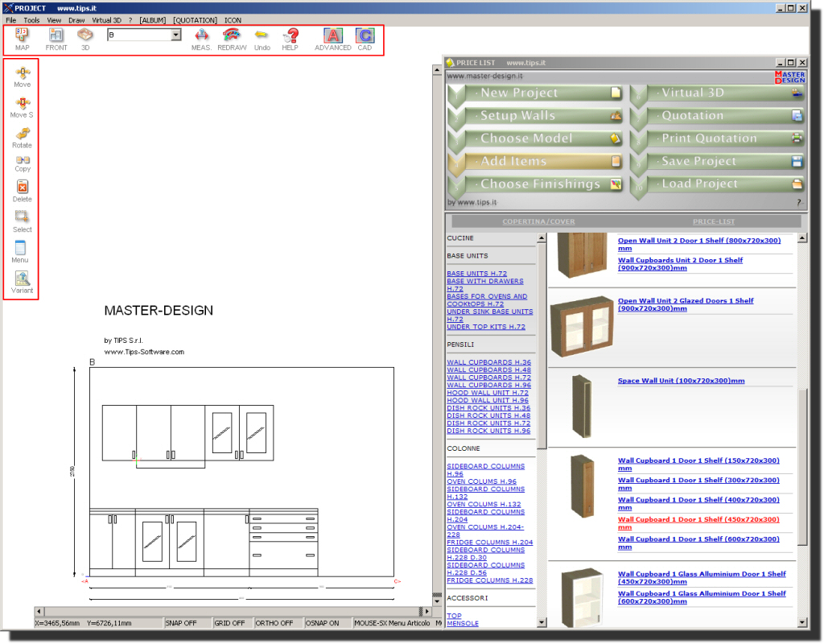The width and height of the screenshot is (824, 644).
Task: Open DISH ROCK UNITS H.48 link
Action: click(488, 415)
